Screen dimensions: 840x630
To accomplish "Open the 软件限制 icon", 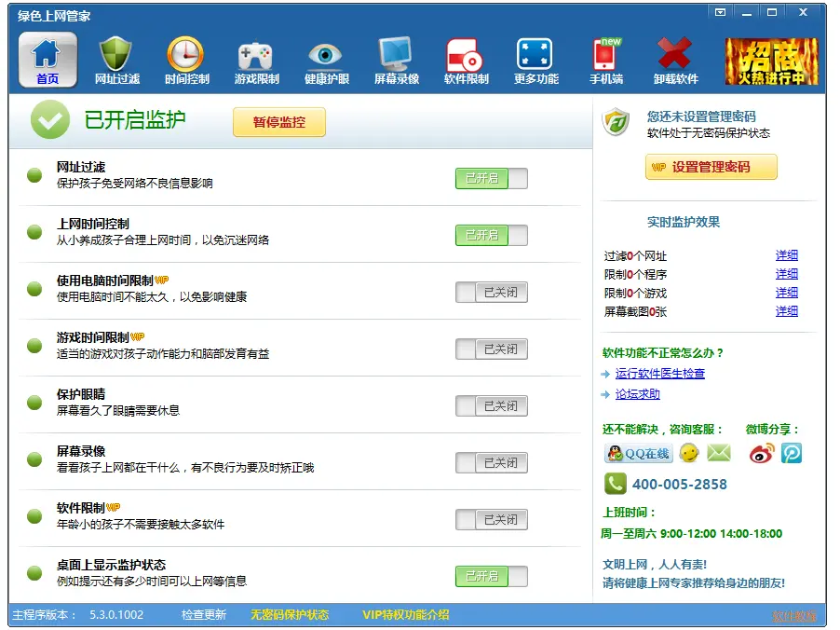I will pyautogui.click(x=465, y=56).
